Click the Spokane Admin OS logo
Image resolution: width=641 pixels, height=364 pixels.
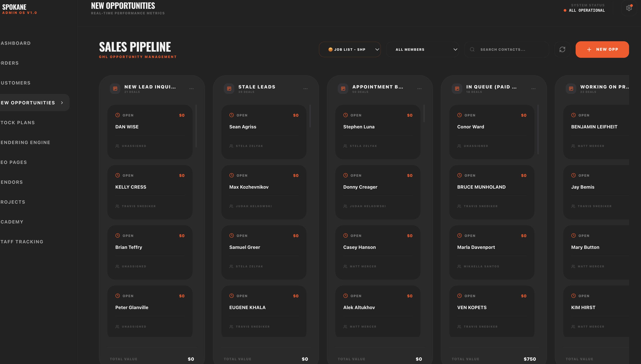(19, 9)
